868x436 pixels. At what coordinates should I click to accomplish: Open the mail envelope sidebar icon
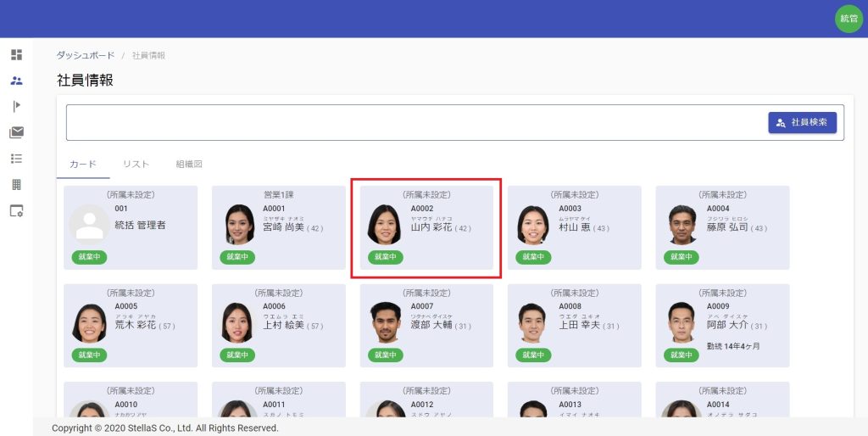[x=16, y=132]
